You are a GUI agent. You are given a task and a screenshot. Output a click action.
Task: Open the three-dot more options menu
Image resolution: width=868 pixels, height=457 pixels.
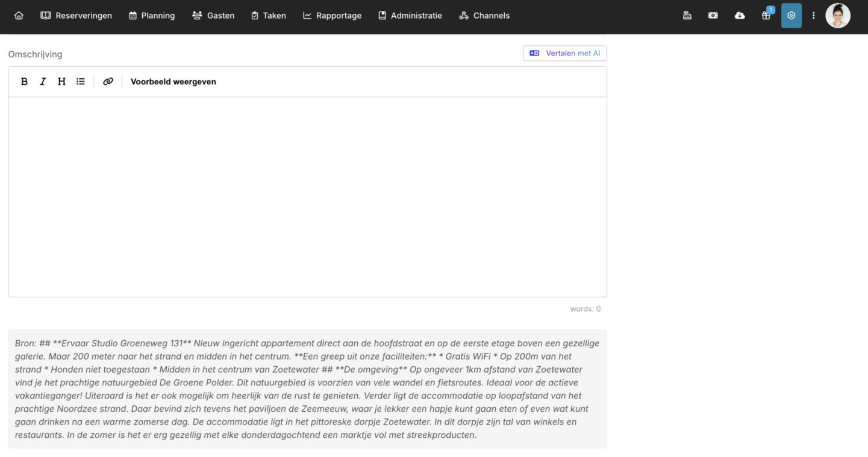point(813,16)
